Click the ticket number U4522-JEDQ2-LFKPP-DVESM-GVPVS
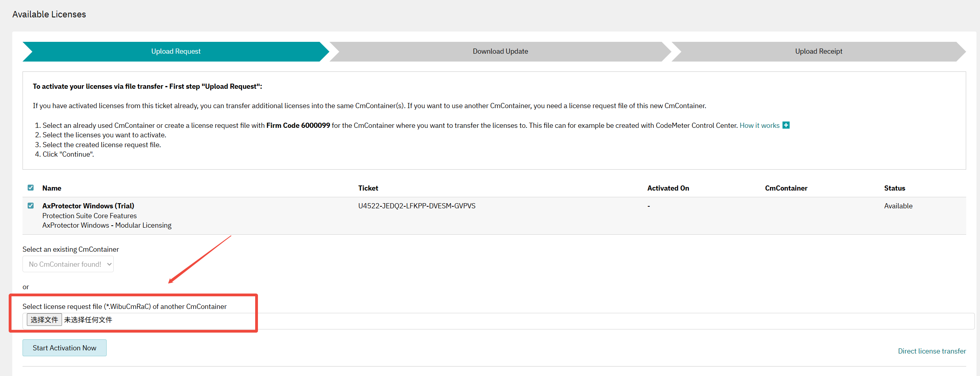Screen dimensions: 980x376 point(417,206)
